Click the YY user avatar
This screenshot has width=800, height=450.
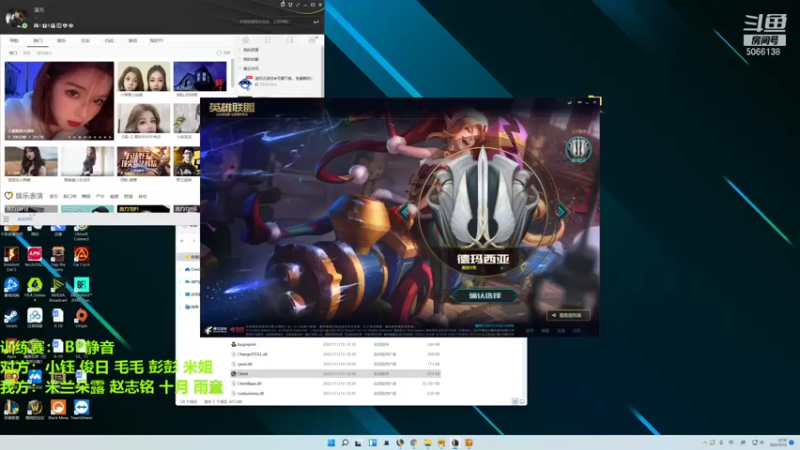click(15, 17)
